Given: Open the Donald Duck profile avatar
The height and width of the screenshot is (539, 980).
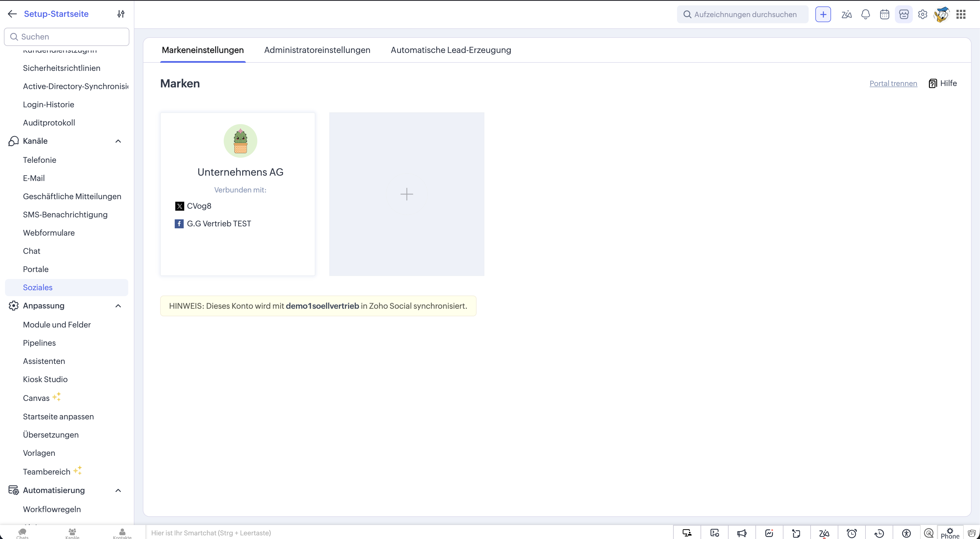Looking at the screenshot, I should (942, 15).
